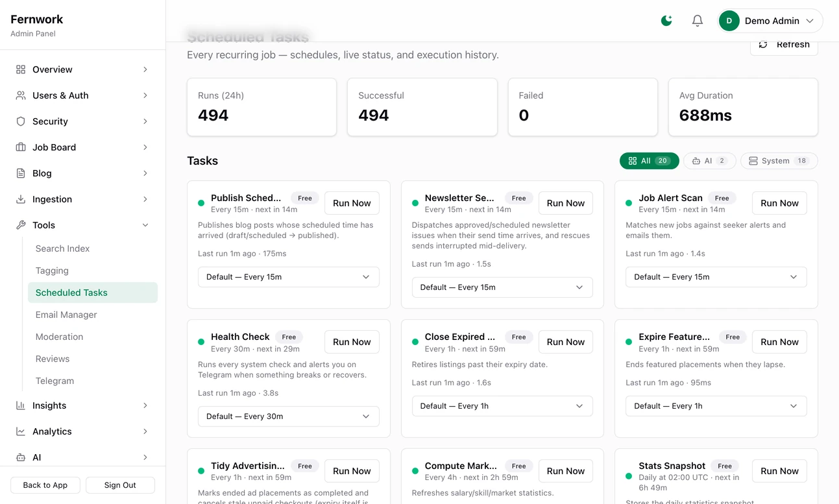
Task: Run Newsletter Send task now
Action: click(x=566, y=203)
